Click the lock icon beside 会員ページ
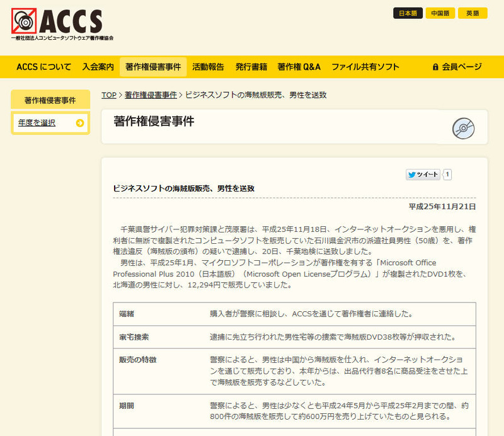504x436 pixels. [435, 67]
